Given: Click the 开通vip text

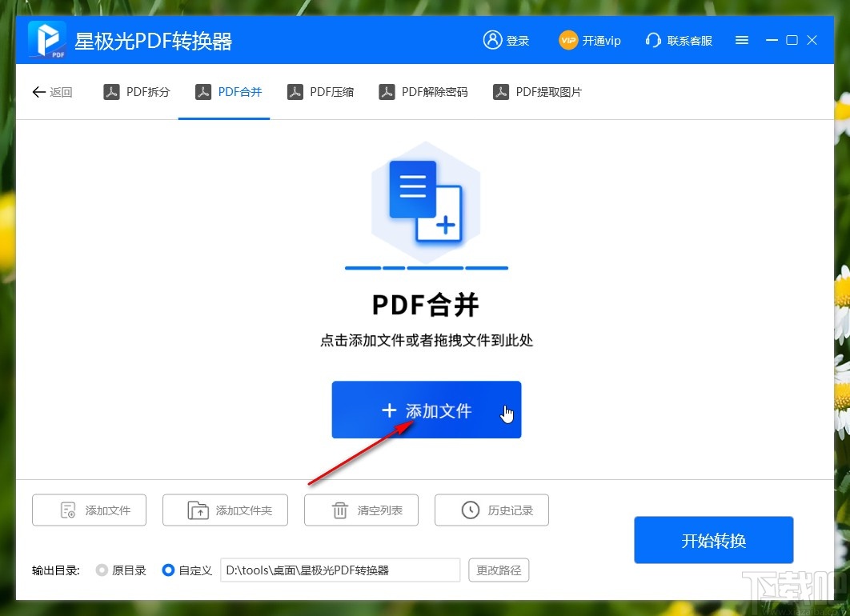Looking at the screenshot, I should (x=601, y=41).
